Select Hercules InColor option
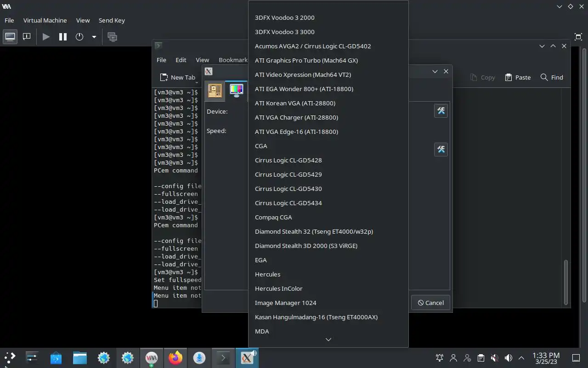The width and height of the screenshot is (588, 368). click(328, 288)
